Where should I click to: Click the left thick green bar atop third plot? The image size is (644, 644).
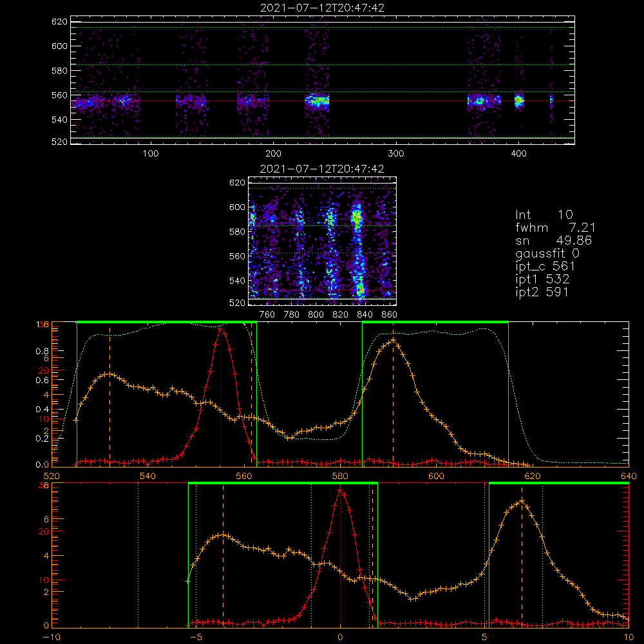(167, 323)
